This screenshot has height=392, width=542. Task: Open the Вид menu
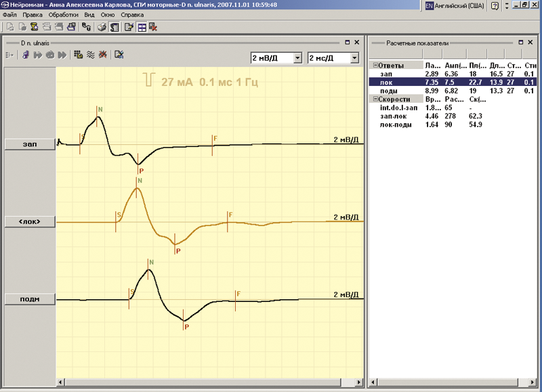89,15
